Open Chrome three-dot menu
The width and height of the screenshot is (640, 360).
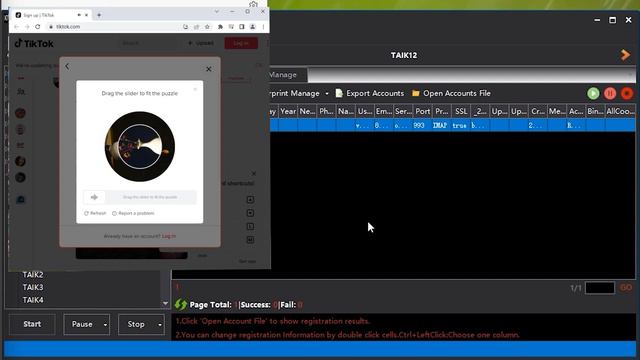tap(263, 27)
